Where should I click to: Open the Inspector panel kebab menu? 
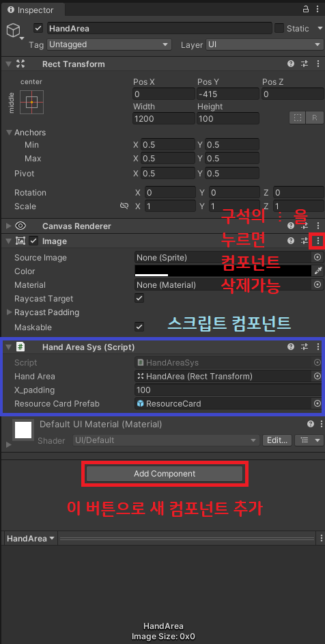coord(317,9)
